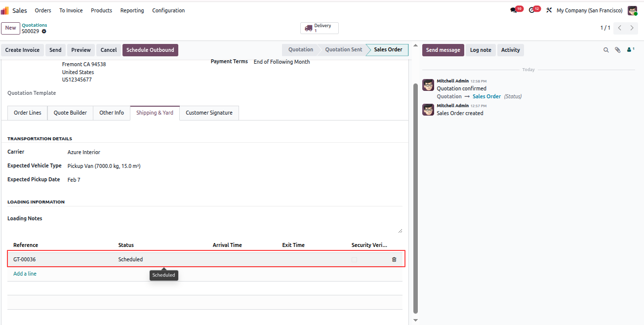Click the Add a line link

click(25, 274)
